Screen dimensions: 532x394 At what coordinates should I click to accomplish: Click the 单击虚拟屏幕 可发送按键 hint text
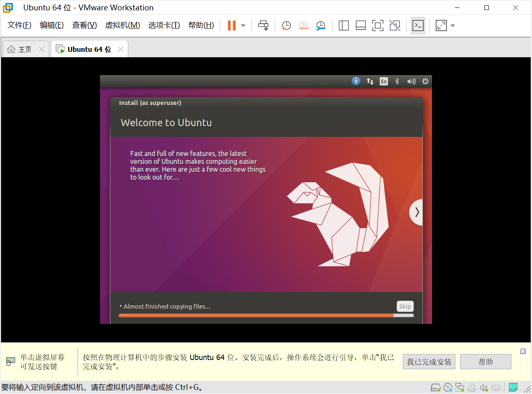[x=43, y=362]
